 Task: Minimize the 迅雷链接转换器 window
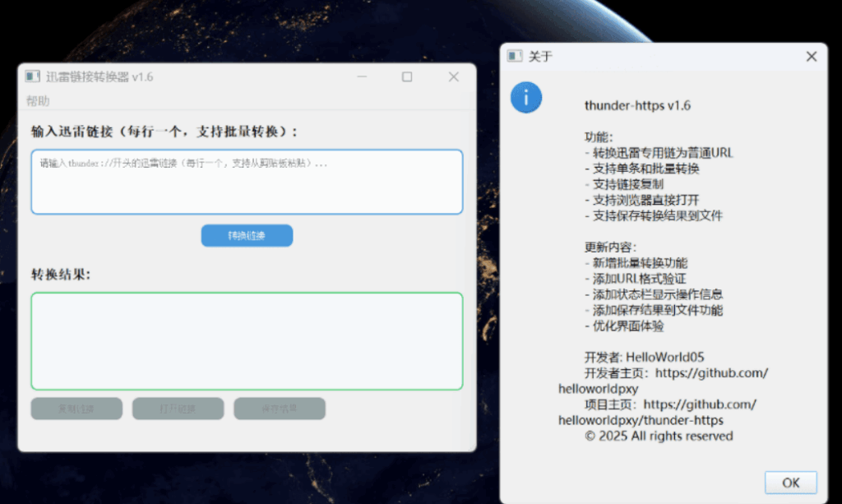[x=362, y=76]
